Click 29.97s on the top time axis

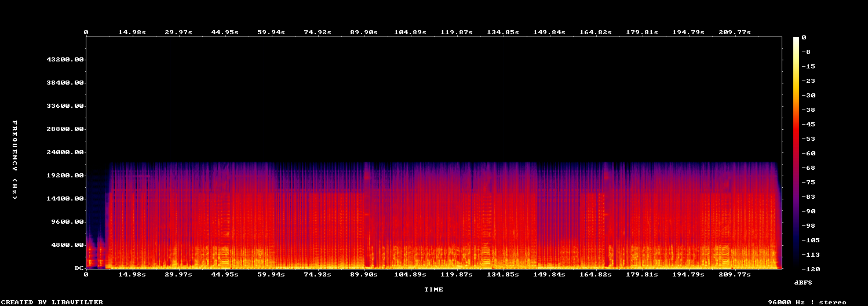tap(178, 32)
